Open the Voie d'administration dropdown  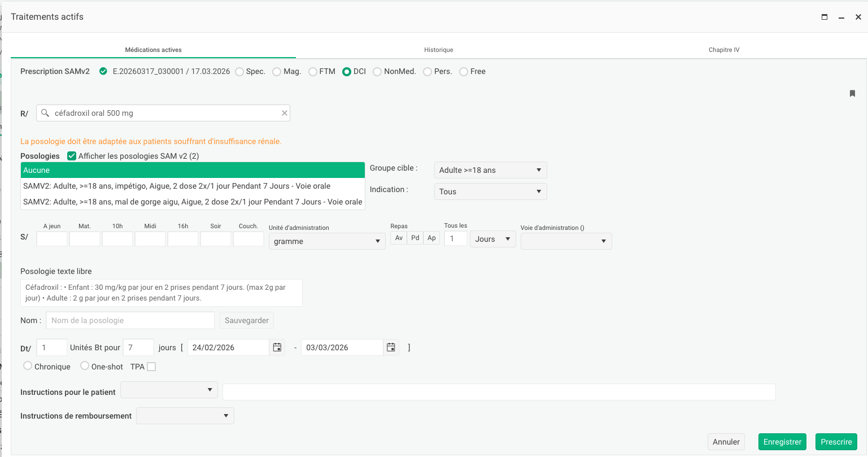tap(566, 241)
